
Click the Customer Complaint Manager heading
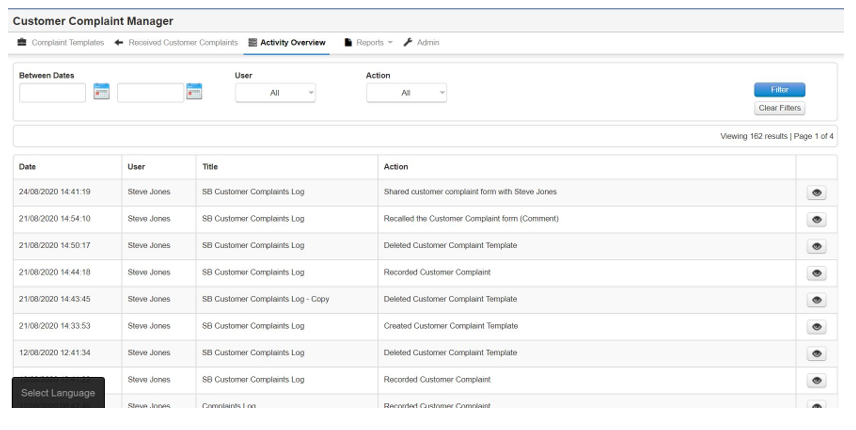[93, 21]
